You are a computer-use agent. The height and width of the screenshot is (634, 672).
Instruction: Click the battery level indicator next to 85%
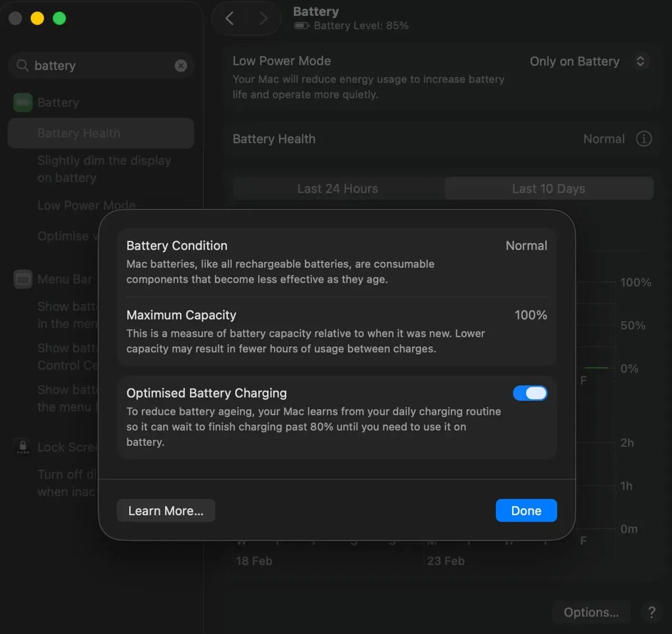point(301,25)
